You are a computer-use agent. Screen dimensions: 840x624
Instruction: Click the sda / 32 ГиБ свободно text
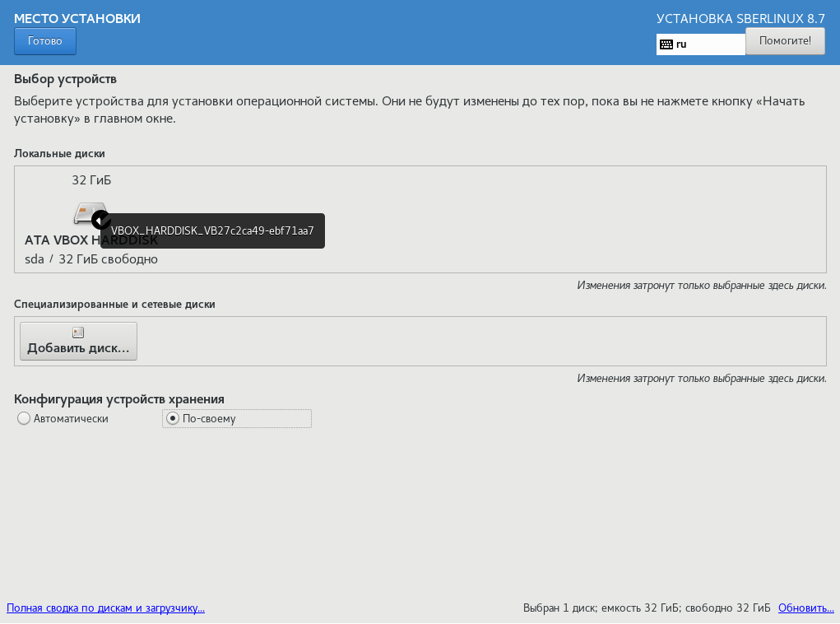[91, 259]
